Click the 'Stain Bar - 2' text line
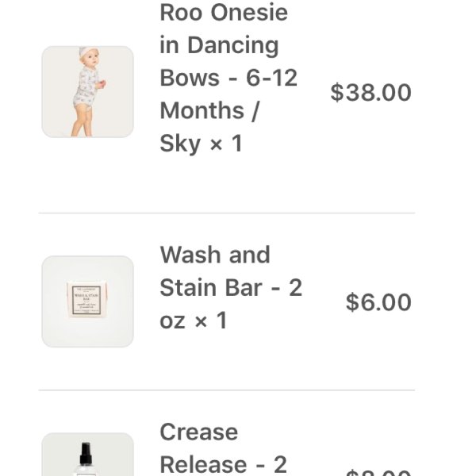This screenshot has height=476, width=476. pyautogui.click(x=231, y=288)
